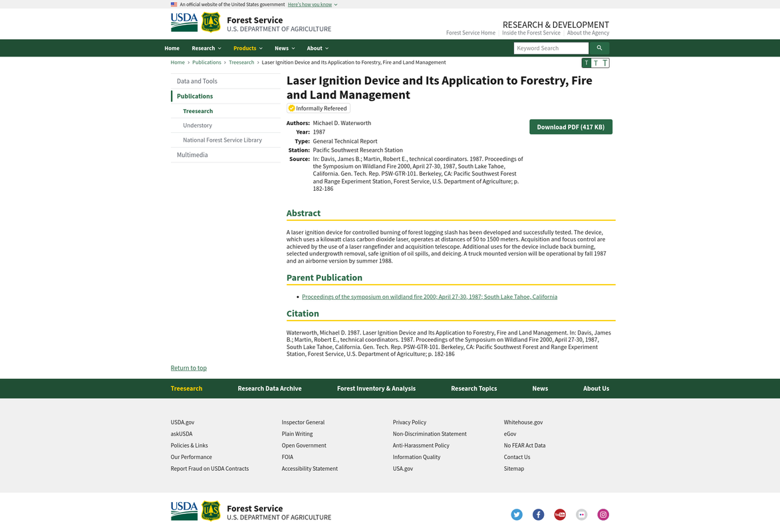Select the medium text size T

[x=595, y=63]
